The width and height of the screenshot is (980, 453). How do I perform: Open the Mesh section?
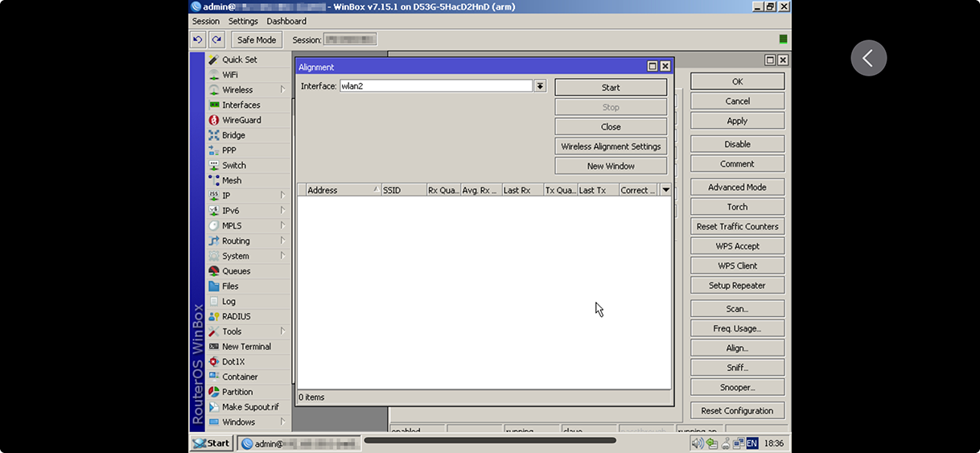click(x=232, y=181)
